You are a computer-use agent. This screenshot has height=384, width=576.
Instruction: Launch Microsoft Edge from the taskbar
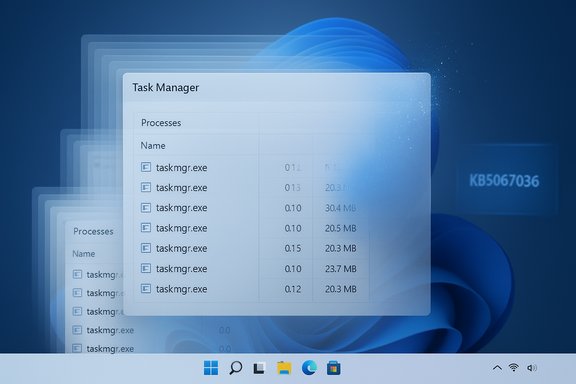(309, 367)
